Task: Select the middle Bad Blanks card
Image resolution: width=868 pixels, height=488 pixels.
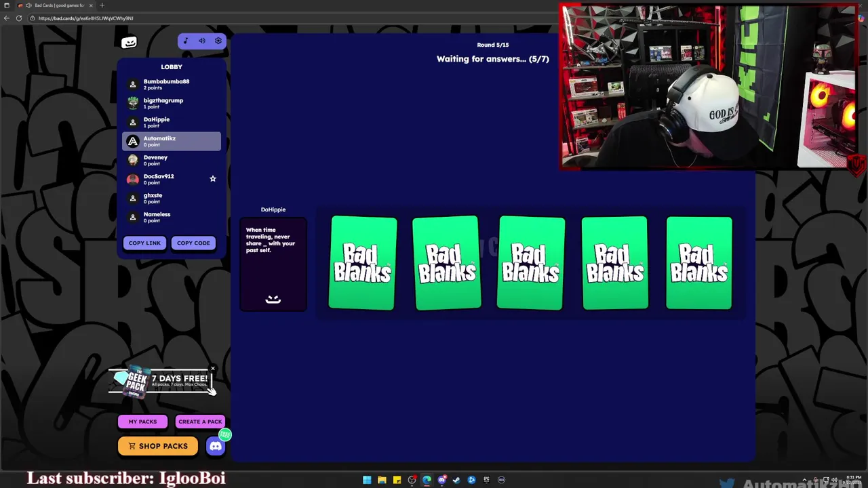Action: click(531, 263)
